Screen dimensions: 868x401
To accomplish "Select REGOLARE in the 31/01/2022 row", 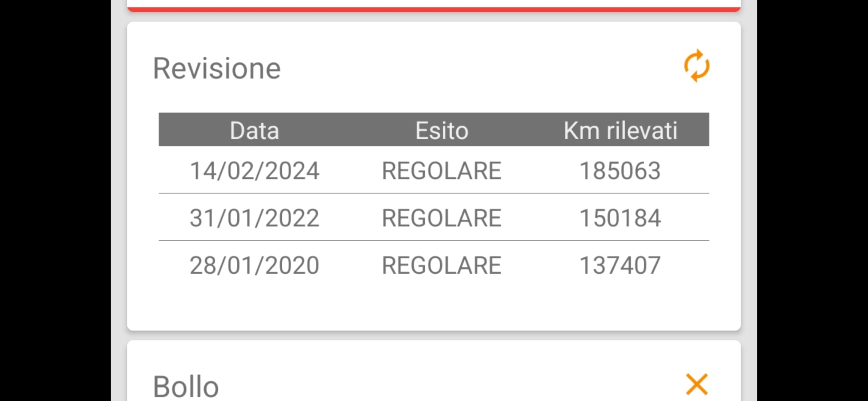I will (x=442, y=218).
